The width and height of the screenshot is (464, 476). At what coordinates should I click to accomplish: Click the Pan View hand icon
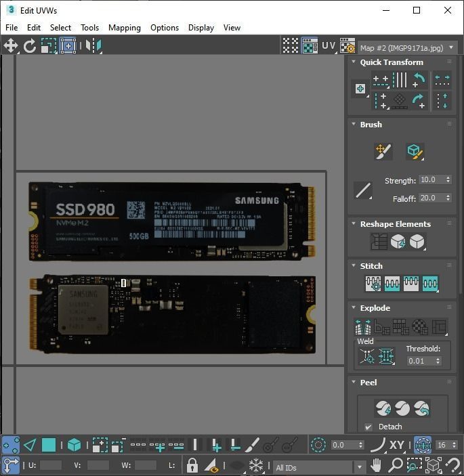(x=376, y=464)
